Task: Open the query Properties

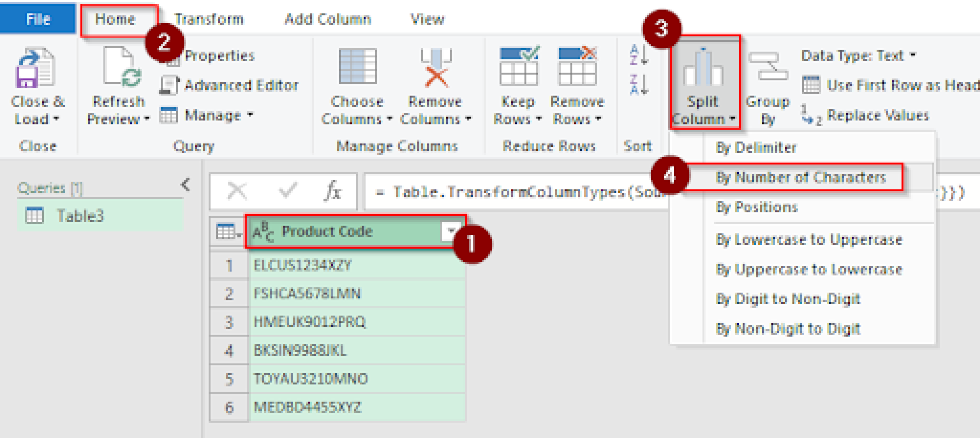Action: tap(219, 55)
